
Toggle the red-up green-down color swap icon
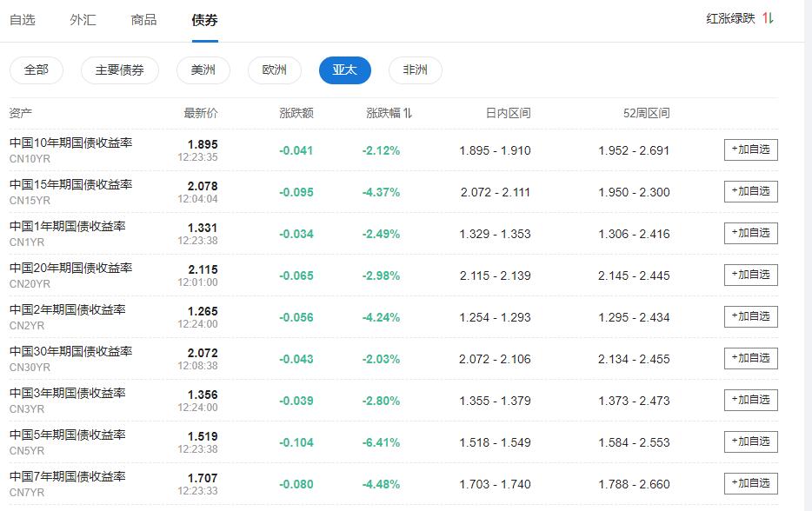768,18
